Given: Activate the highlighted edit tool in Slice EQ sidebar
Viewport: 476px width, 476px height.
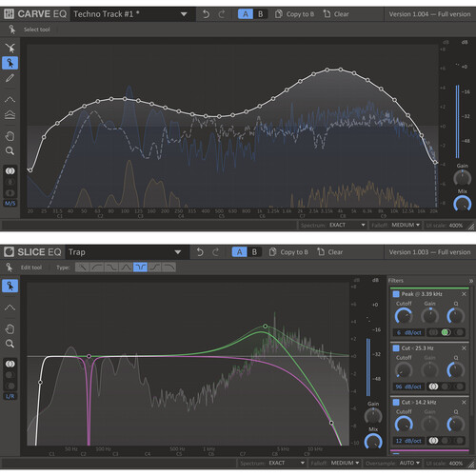Looking at the screenshot, I should point(10,286).
